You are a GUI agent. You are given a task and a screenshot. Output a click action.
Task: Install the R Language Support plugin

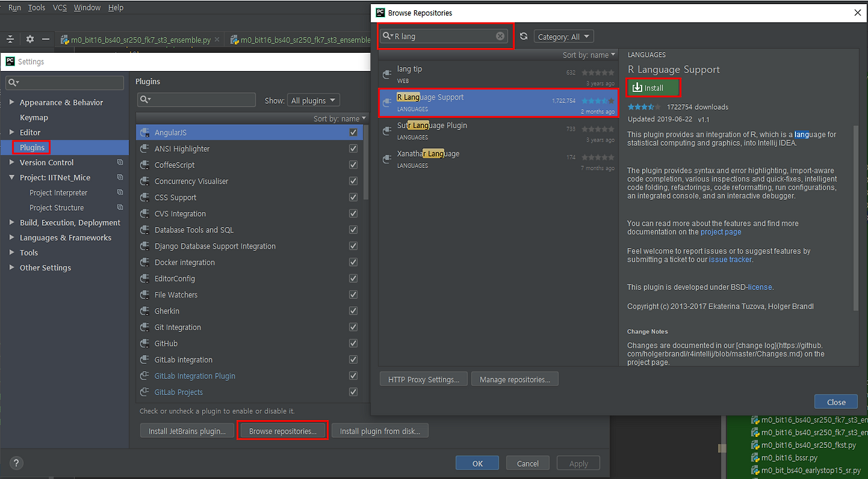[652, 87]
